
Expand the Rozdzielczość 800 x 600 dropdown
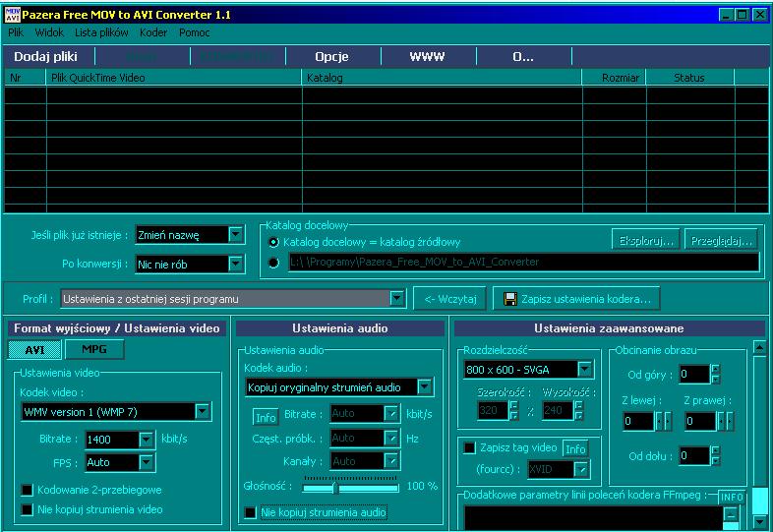tap(585, 370)
